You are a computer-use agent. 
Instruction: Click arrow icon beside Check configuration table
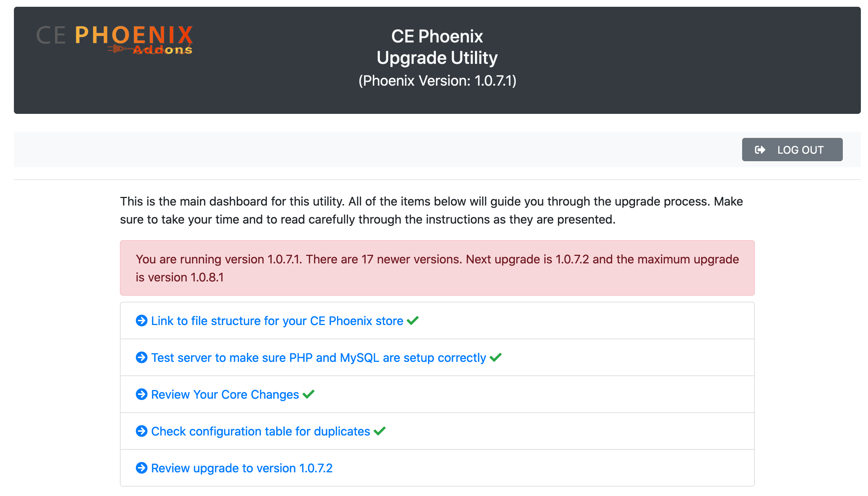click(142, 431)
